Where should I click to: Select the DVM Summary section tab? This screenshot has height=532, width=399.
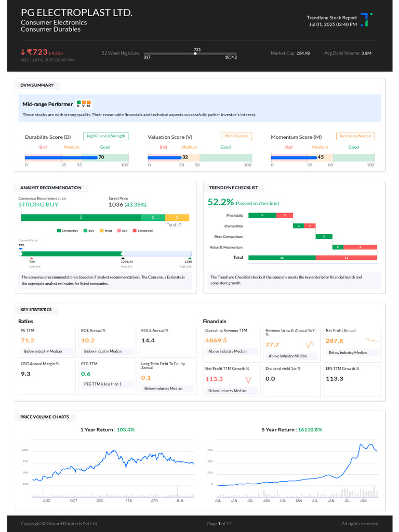coord(37,85)
